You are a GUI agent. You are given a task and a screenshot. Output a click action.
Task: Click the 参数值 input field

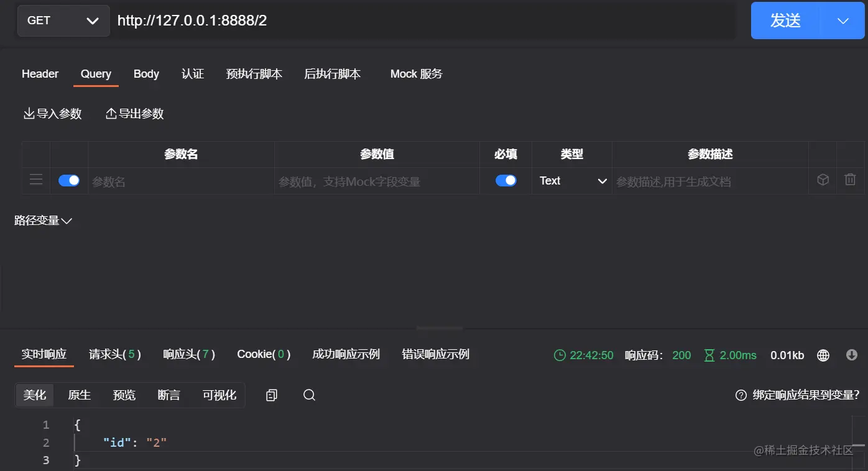377,181
